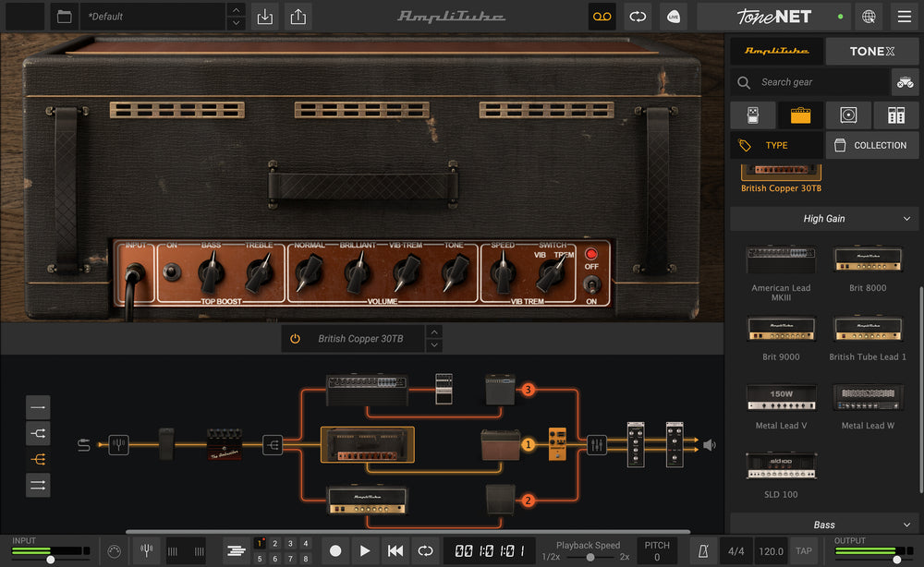Select dual parallel chain routing icon
Image resolution: width=924 pixels, height=567 pixels.
point(38,485)
